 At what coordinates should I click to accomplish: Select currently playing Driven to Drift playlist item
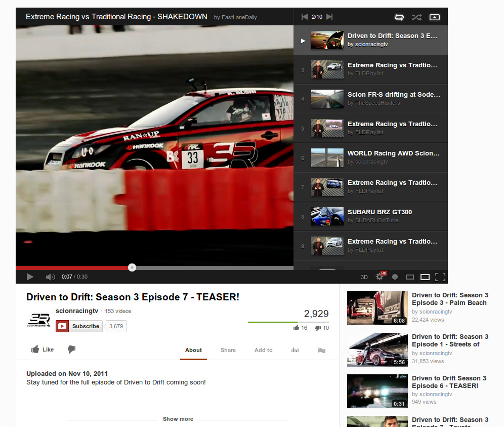click(370, 40)
